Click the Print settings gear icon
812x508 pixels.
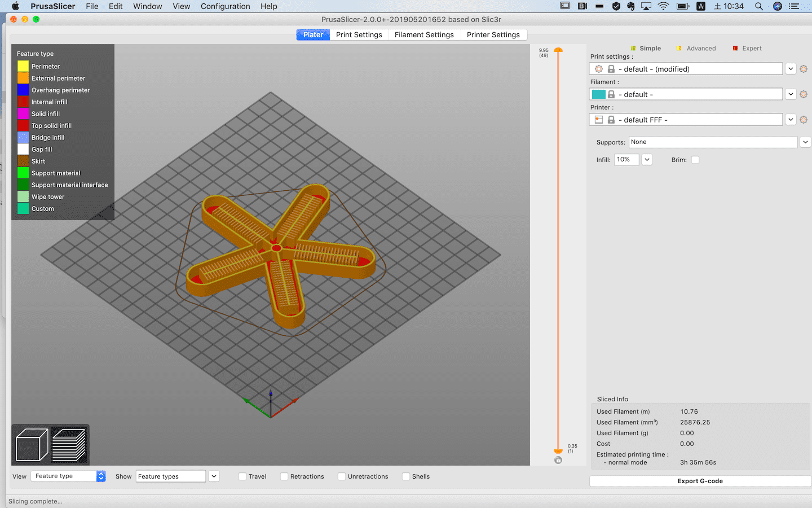(804, 69)
